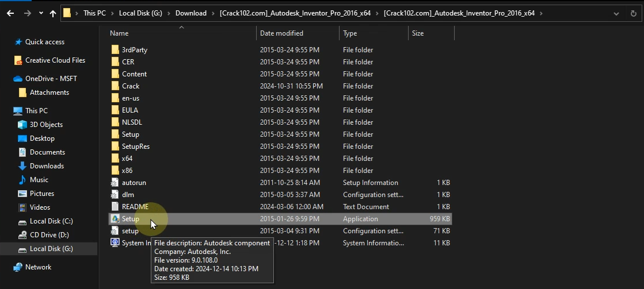Screen dimensions: 644x289
Task: Expand the chevron after Local Disk (G:) breadcrumb
Action: click(170, 13)
